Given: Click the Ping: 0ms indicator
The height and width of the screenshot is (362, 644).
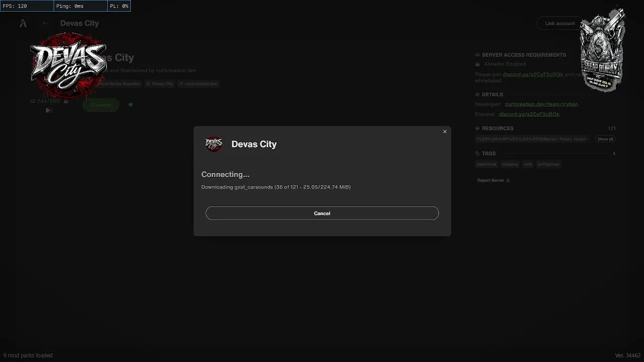Looking at the screenshot, I should coord(80,6).
